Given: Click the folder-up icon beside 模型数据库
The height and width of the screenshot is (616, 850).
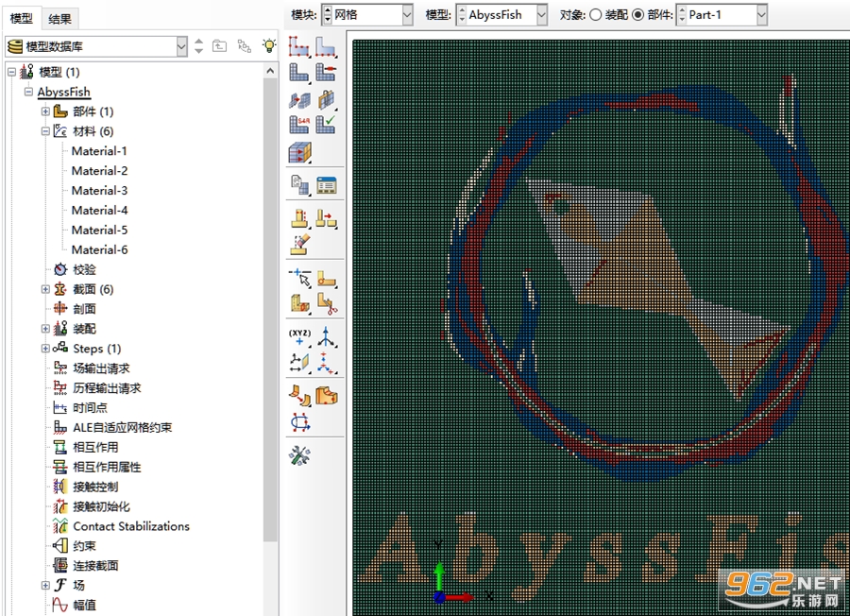Looking at the screenshot, I should (219, 46).
